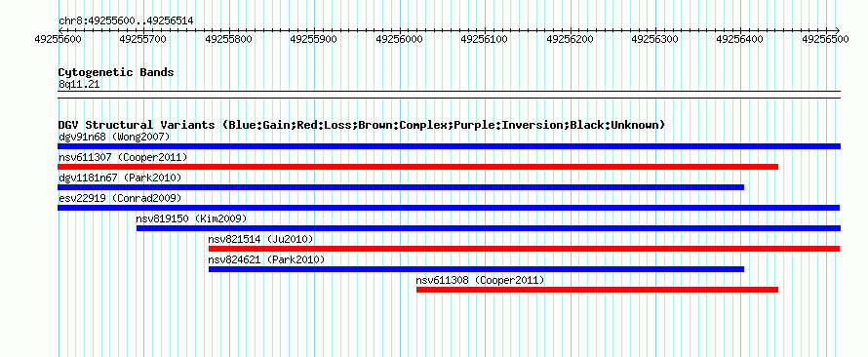868x357 pixels.
Task: Select the nsv821514 (Ju2010) label
Action: coord(260,239)
